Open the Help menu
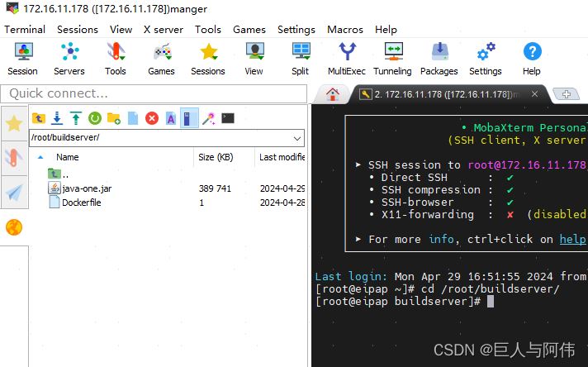The image size is (588, 367). point(386,30)
